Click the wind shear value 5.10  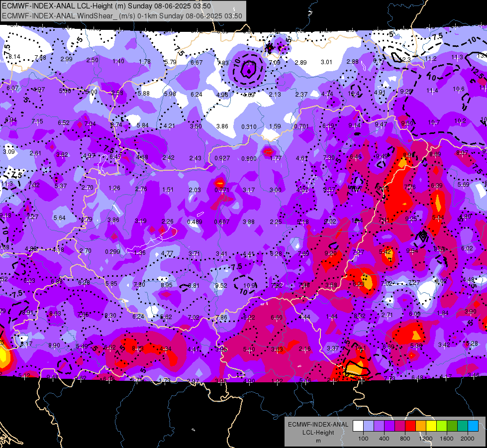pyautogui.click(x=249, y=349)
